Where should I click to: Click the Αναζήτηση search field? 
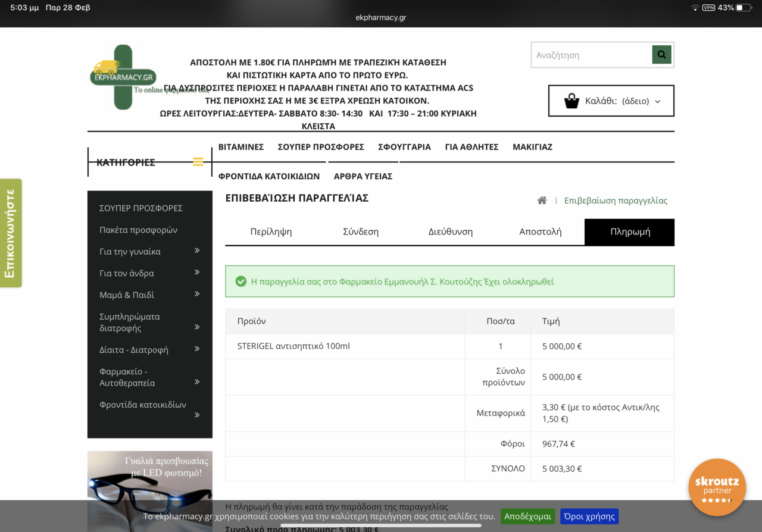(592, 55)
